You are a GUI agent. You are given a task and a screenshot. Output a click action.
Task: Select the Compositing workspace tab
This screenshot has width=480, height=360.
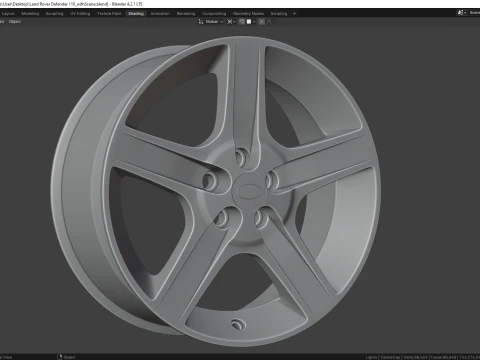214,14
